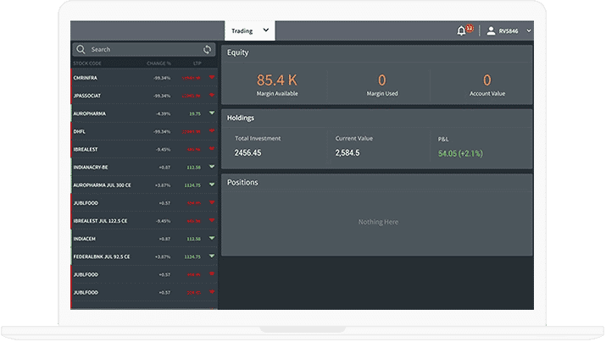The width and height of the screenshot is (606, 364).
Task: Click the Margin Available 85.4 K value
Action: coord(277,80)
